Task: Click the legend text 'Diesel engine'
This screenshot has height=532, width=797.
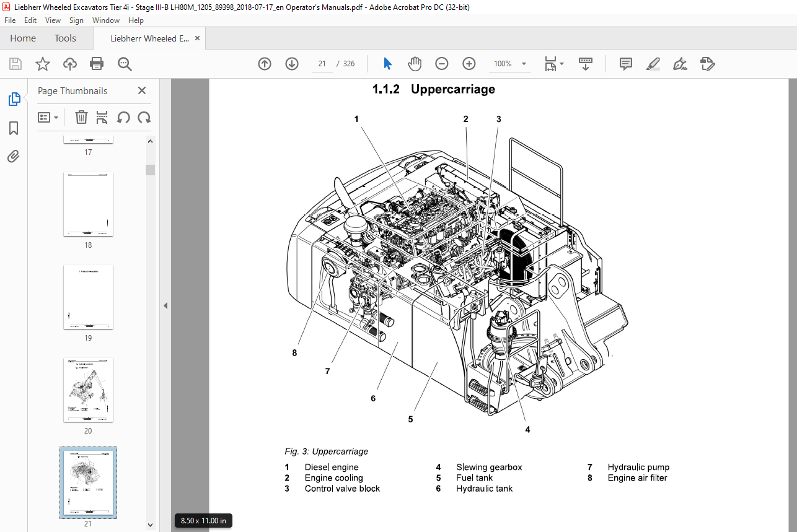Action: point(332,468)
